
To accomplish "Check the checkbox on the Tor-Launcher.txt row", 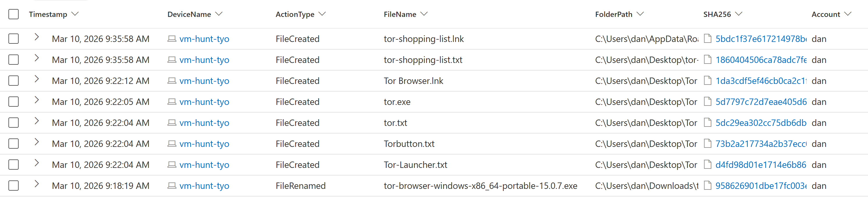I will point(13,164).
